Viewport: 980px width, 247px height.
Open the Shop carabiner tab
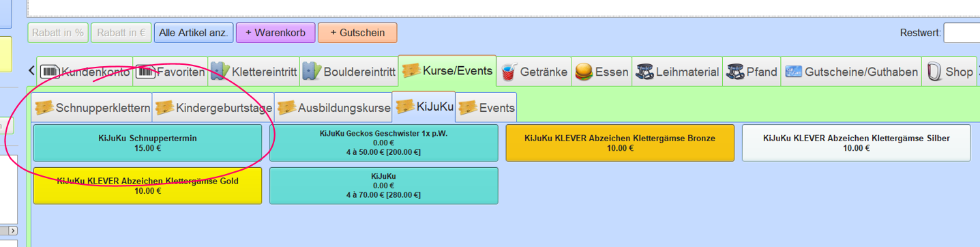tap(950, 72)
